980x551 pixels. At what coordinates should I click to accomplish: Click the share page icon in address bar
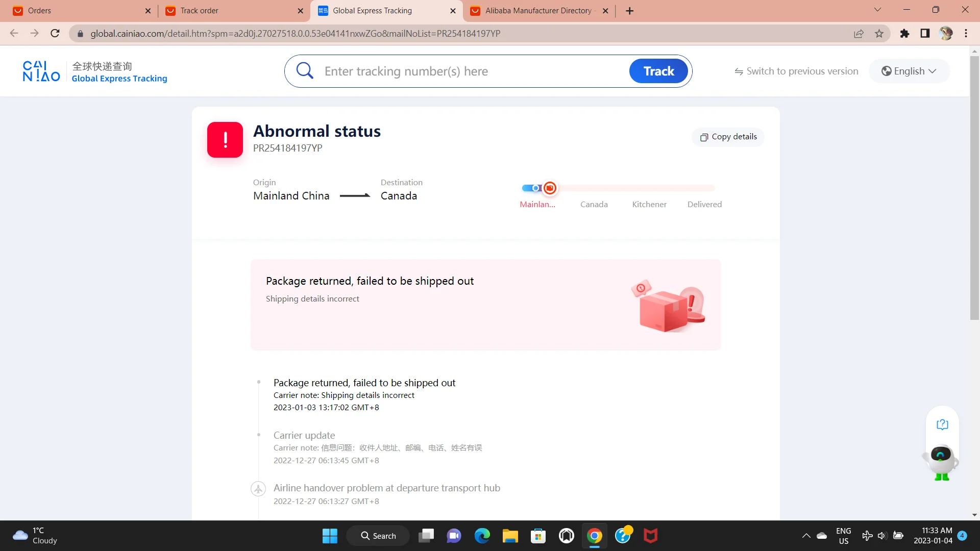pyautogui.click(x=859, y=34)
